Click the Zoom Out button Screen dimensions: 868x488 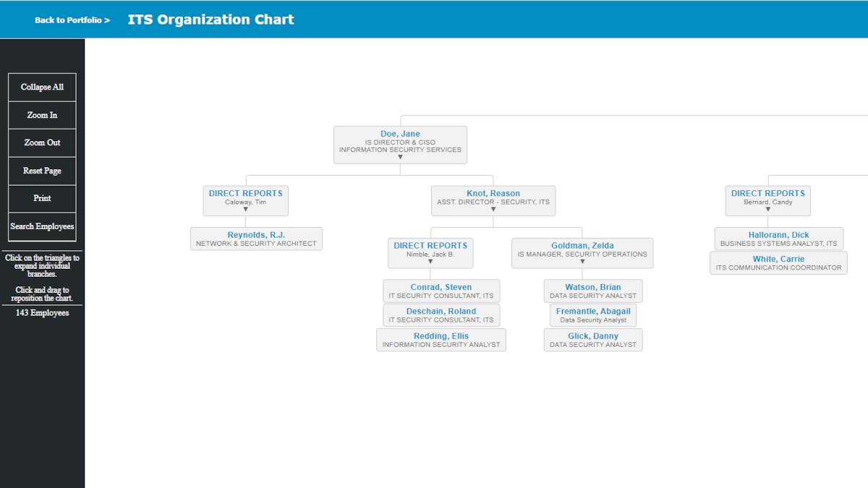coord(41,142)
